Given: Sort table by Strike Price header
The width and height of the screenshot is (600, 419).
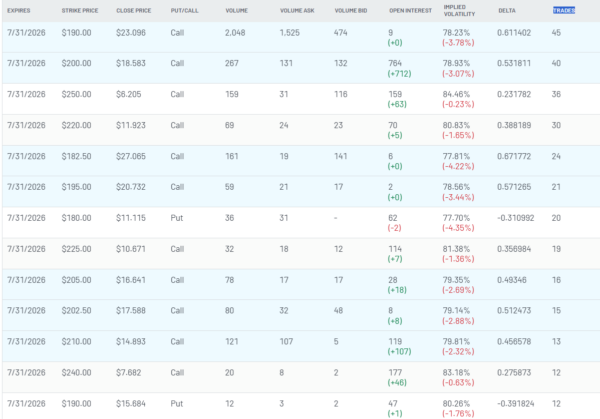Looking at the screenshot, I should tap(80, 10).
